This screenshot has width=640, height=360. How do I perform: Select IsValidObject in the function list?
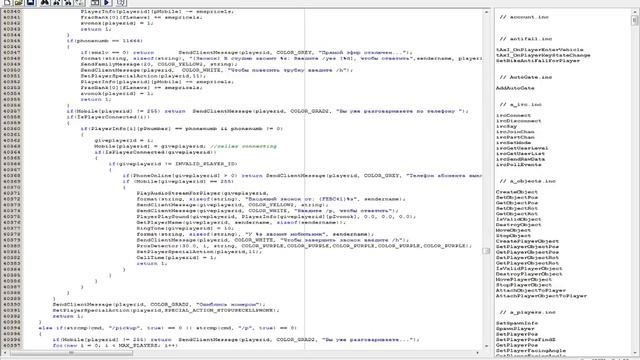(x=518, y=219)
